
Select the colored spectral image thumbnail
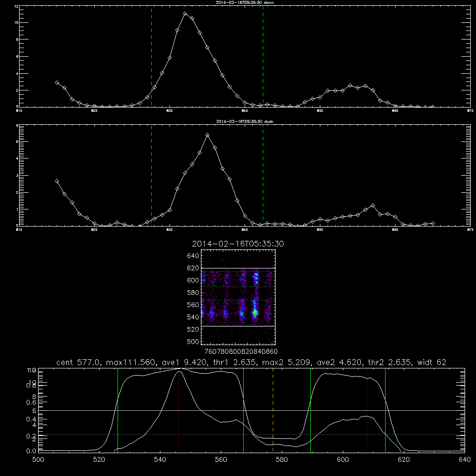(x=238, y=297)
